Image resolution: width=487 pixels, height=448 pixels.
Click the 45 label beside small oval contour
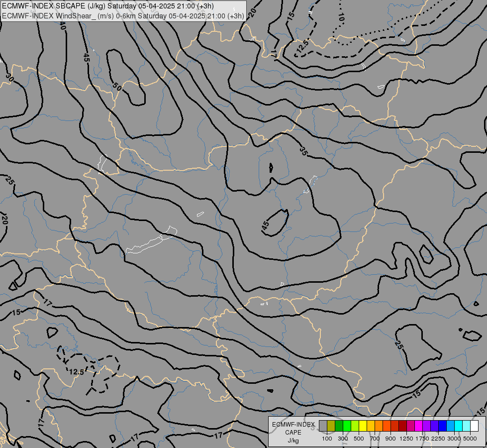(x=265, y=226)
